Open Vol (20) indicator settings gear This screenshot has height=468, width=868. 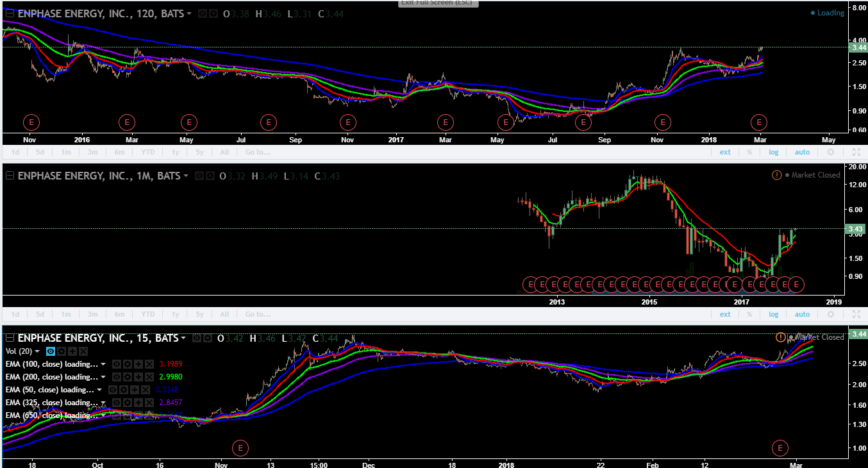click(62, 351)
